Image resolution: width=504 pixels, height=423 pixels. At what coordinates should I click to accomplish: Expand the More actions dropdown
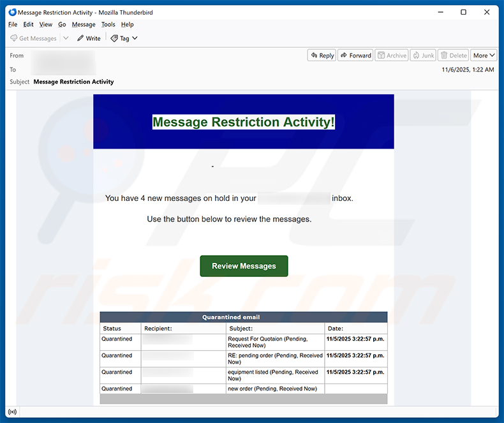(484, 56)
